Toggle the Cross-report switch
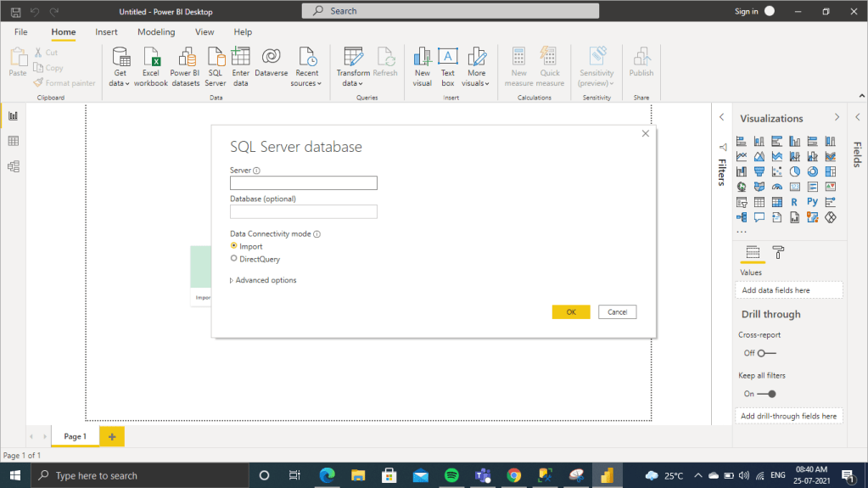The image size is (868, 488). [x=767, y=353]
